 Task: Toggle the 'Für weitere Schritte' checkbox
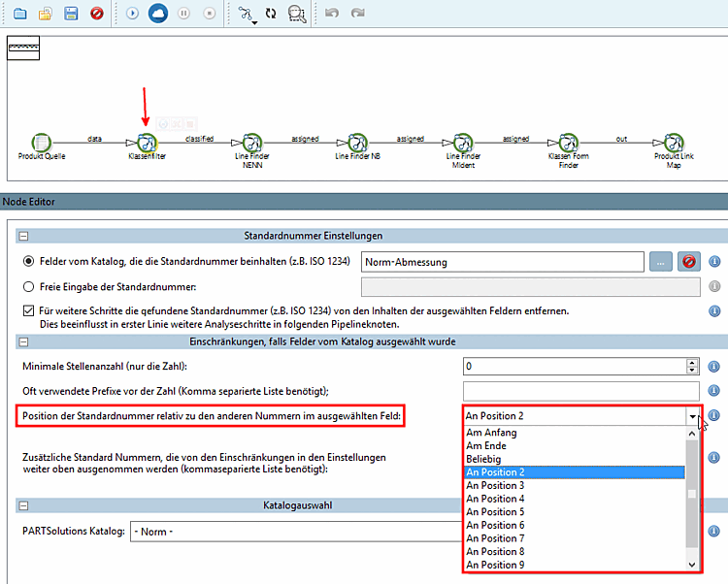pyautogui.click(x=29, y=311)
